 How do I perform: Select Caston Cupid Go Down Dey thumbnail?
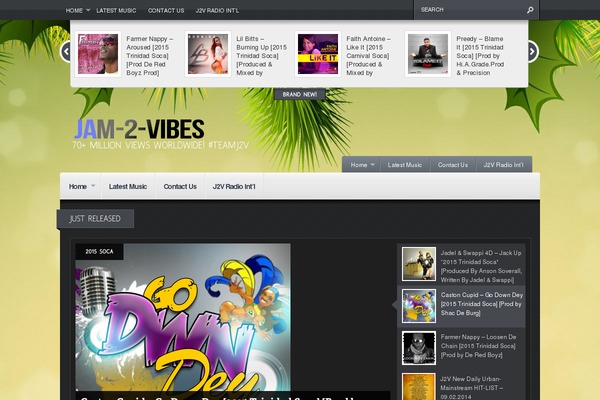pos(419,306)
